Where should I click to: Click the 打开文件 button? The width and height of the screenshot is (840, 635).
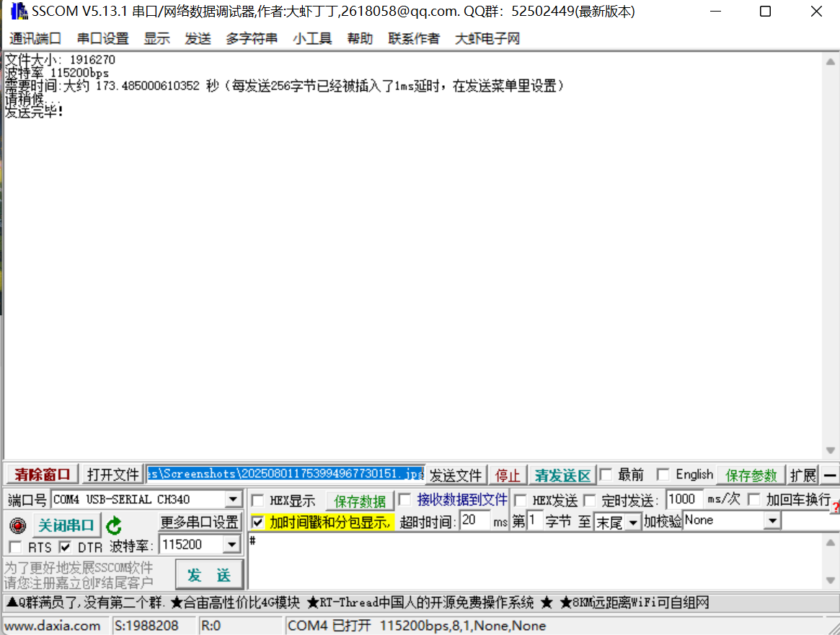point(112,475)
